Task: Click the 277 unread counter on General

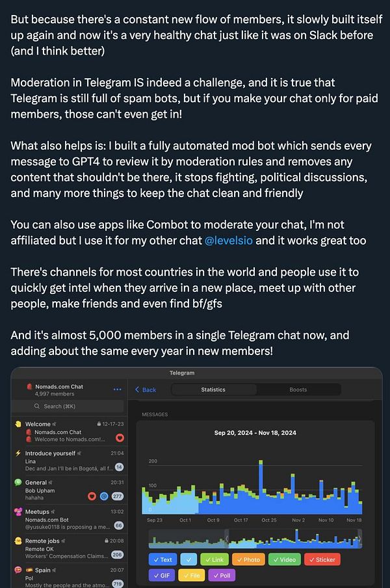Action: pos(117,496)
